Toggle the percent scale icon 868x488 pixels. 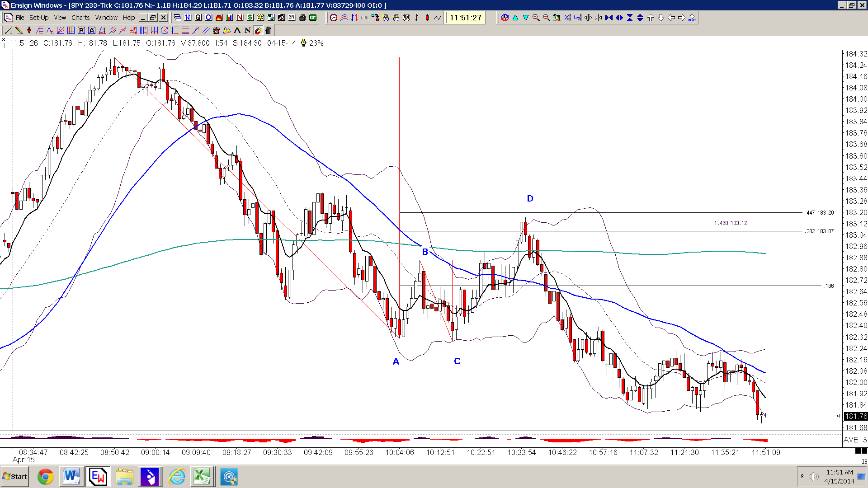click(x=567, y=18)
